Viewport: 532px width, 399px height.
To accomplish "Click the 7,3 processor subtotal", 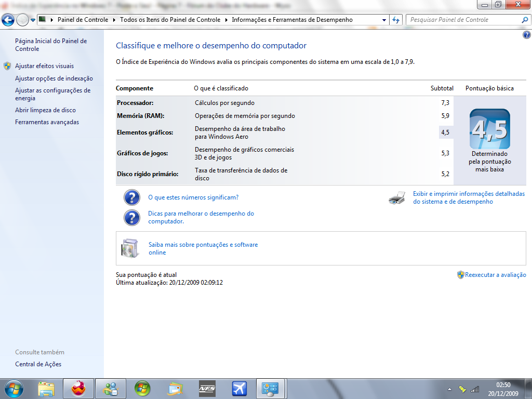I will [x=445, y=103].
